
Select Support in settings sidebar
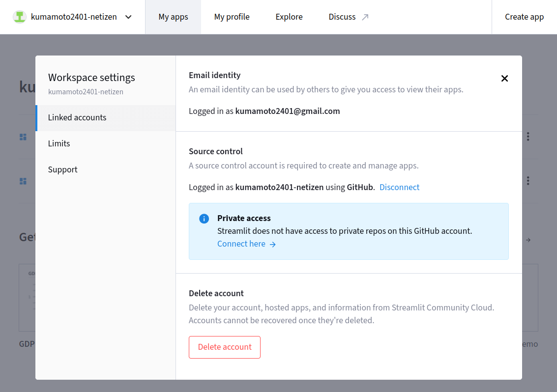(106, 169)
